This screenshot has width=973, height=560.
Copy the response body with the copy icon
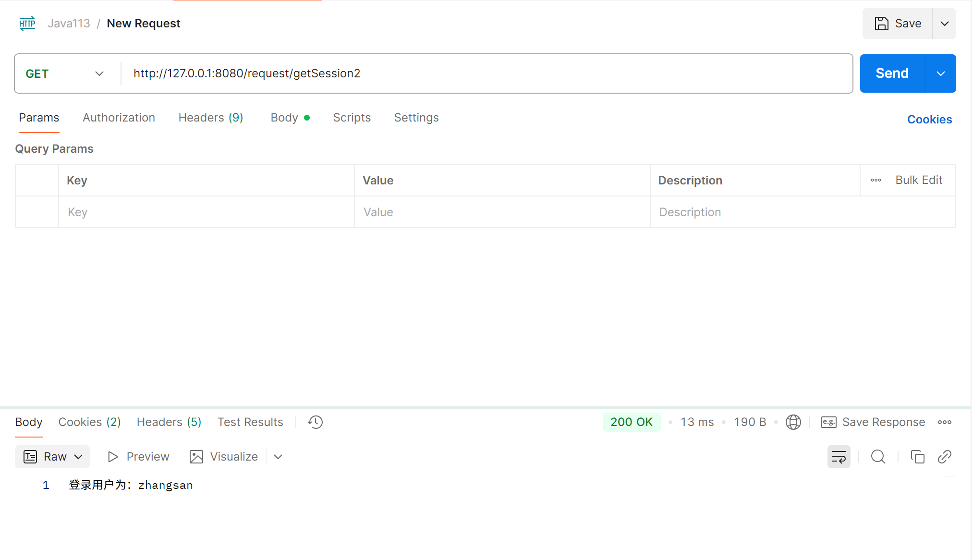click(917, 457)
